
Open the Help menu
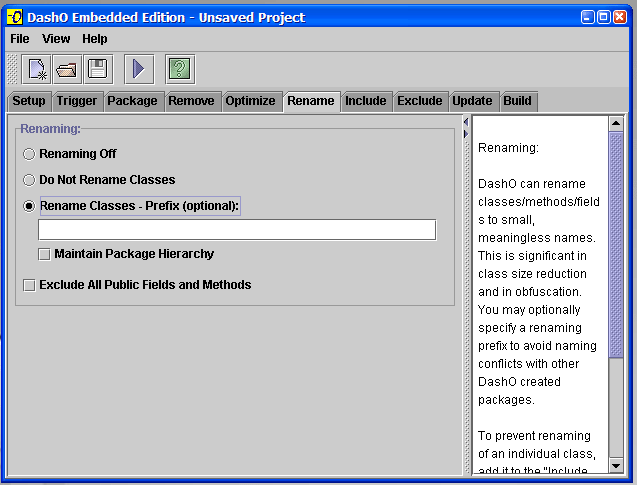coord(95,39)
